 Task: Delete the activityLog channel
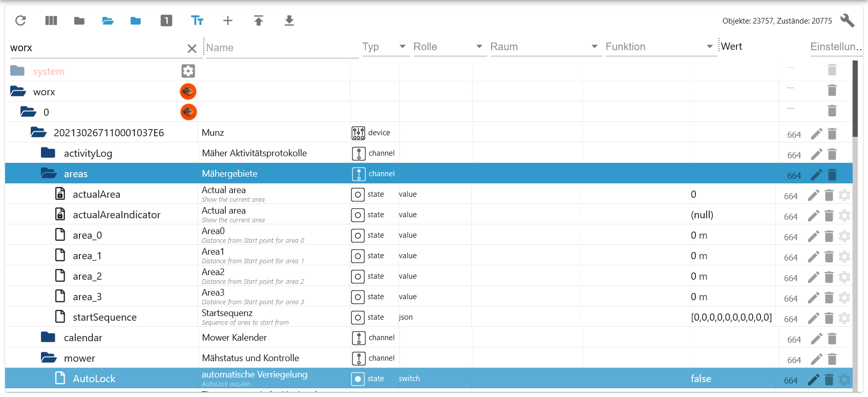point(832,154)
